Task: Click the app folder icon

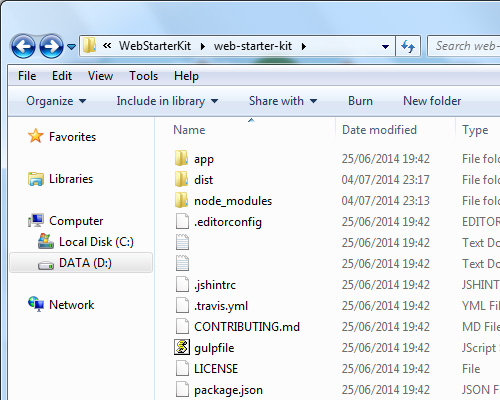Action: point(181,158)
